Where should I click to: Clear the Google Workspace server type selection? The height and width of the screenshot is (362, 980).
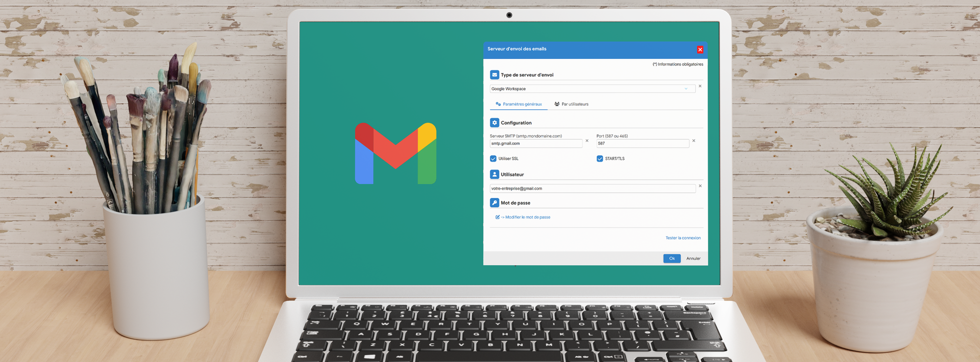tap(700, 86)
